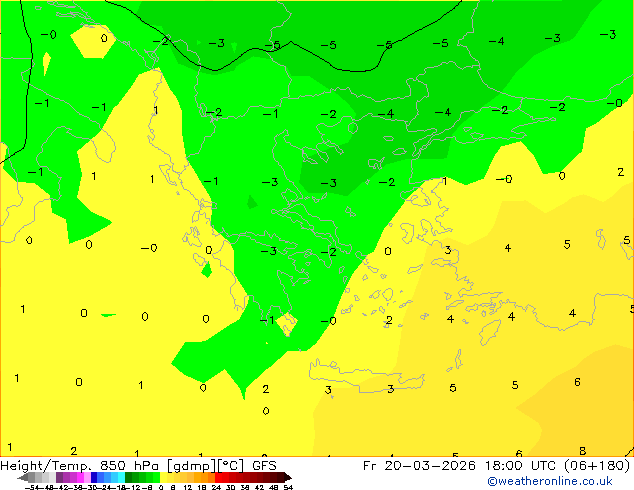Viewport: 634px width, 490px height.
Task: Click the right dark-brown arrow end of the color scale
Action: coord(288,477)
